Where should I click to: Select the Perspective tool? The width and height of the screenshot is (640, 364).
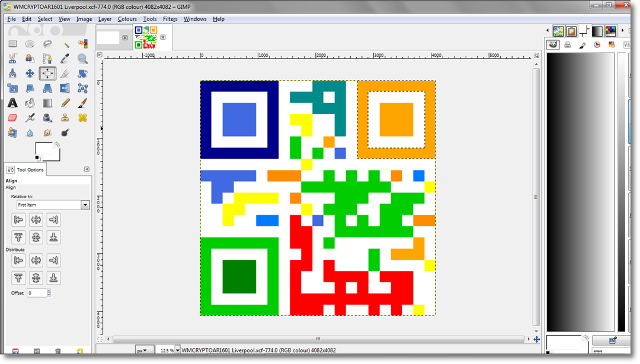tap(47, 88)
